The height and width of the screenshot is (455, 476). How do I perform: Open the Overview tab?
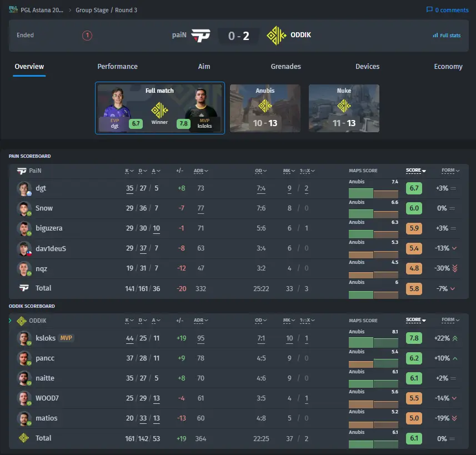pos(29,67)
